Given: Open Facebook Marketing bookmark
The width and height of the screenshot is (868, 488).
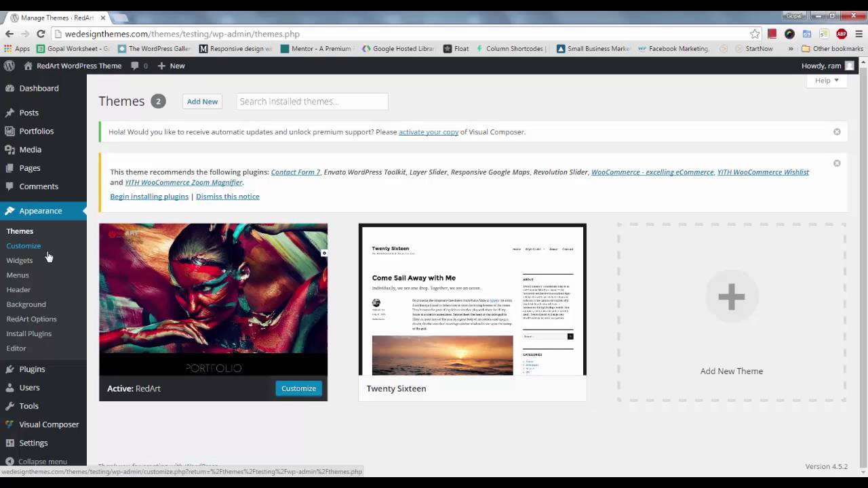Looking at the screenshot, I should tap(673, 49).
